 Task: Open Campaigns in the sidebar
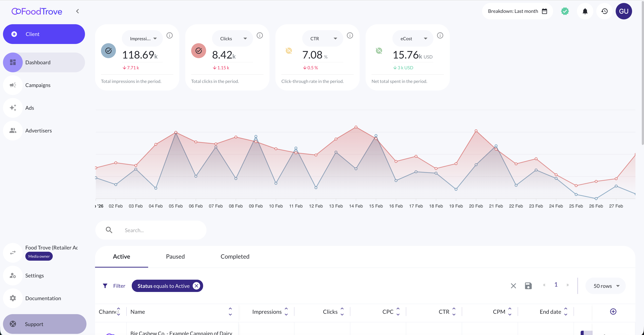pos(38,85)
